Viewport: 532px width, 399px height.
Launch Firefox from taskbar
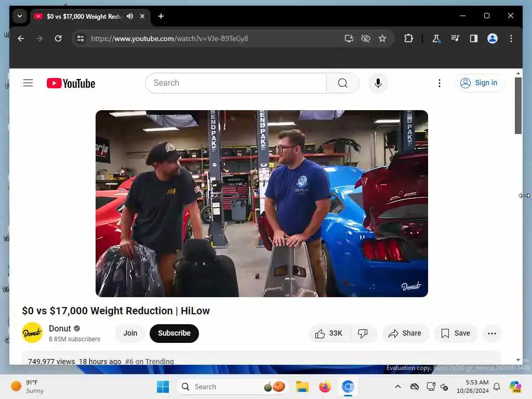coord(325,387)
